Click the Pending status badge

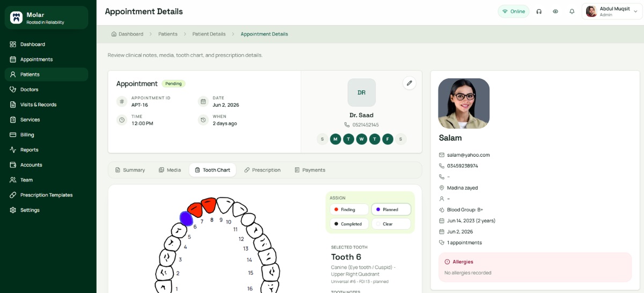coord(173,84)
